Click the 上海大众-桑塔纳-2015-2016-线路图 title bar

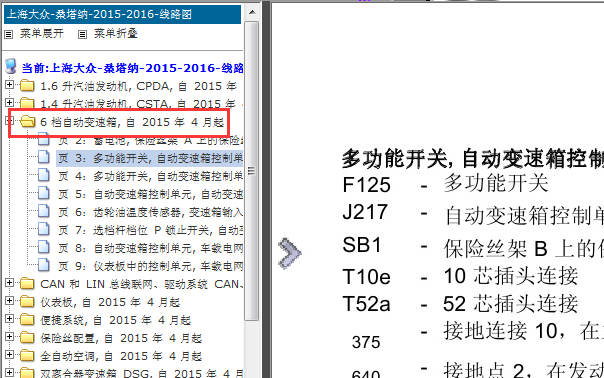(x=122, y=15)
